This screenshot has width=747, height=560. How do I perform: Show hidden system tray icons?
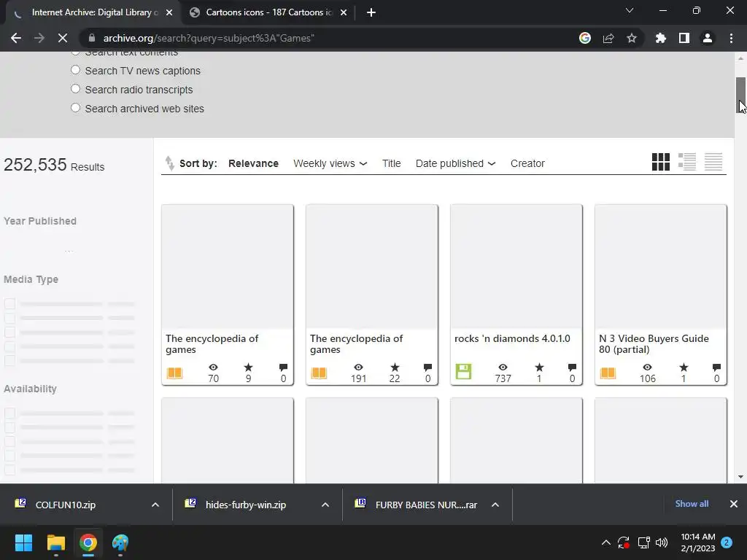(606, 542)
